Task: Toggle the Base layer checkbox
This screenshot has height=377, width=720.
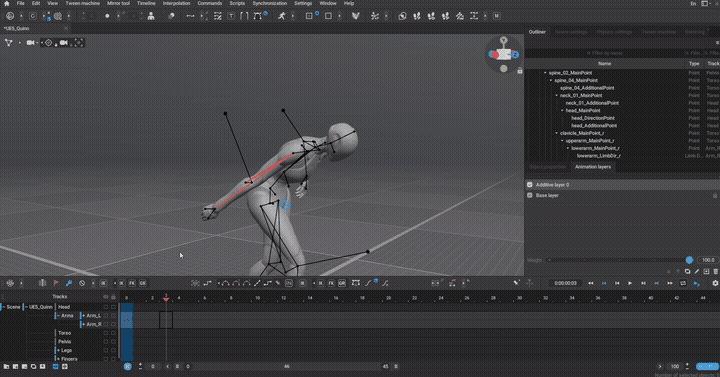Action: tap(530, 195)
